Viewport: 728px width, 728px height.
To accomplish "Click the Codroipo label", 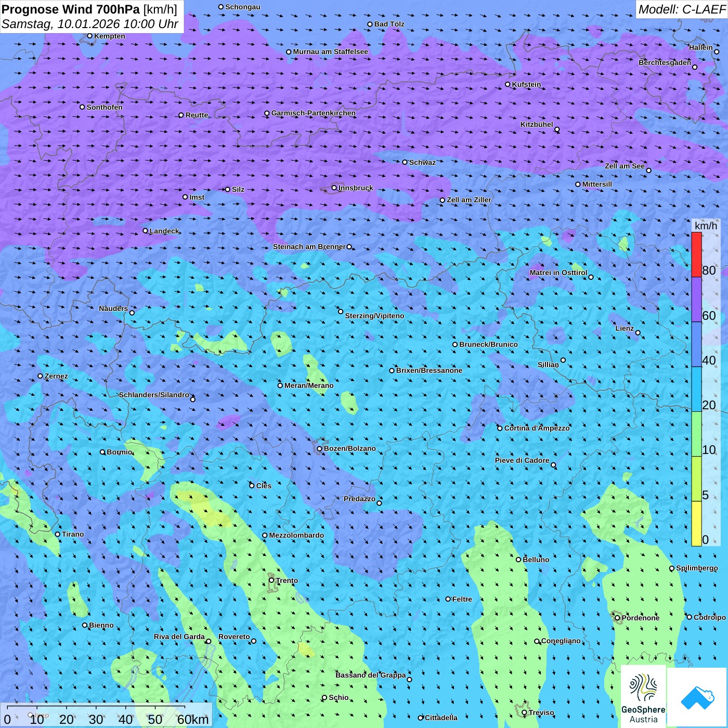I will pos(710,617).
